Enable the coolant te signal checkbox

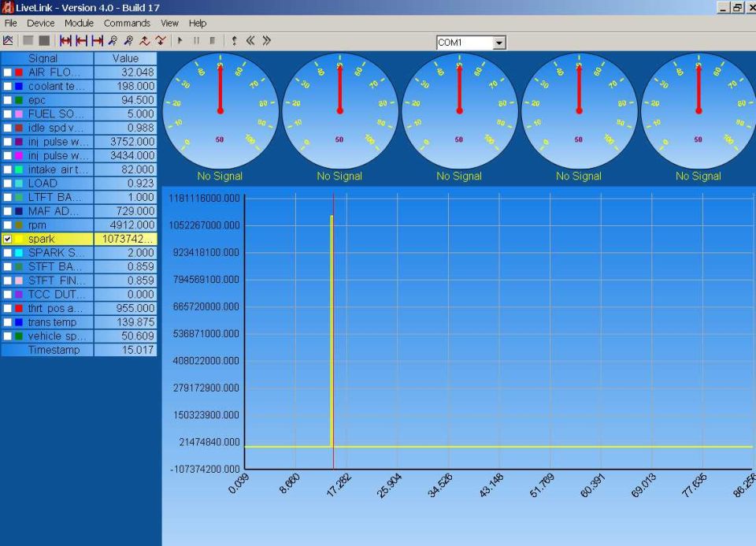tap(8, 87)
